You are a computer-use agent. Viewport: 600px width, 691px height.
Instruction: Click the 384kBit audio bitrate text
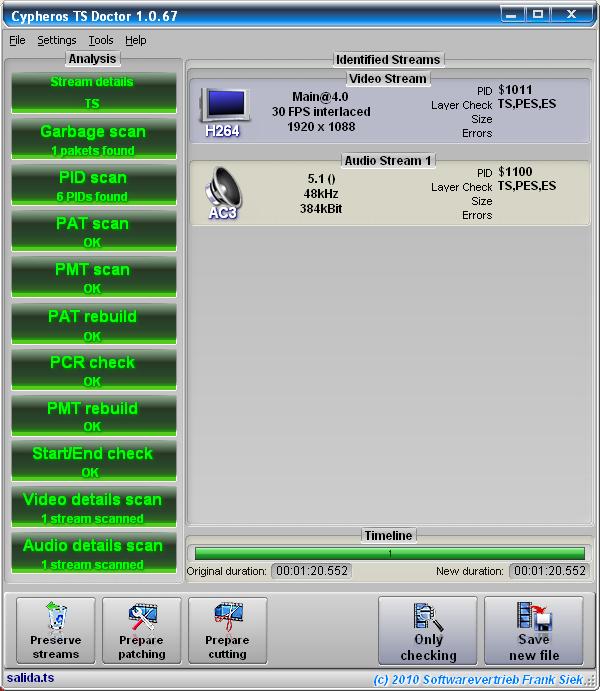pos(321,209)
